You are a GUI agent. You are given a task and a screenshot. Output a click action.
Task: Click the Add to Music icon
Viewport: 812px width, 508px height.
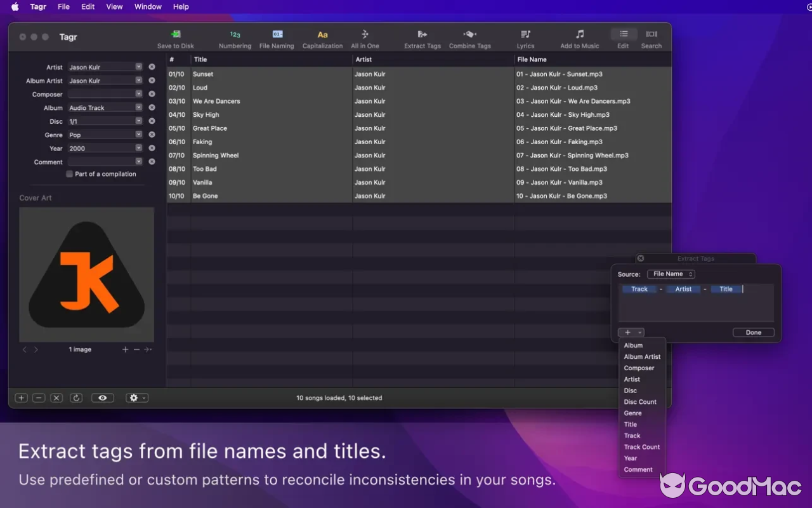(580, 34)
